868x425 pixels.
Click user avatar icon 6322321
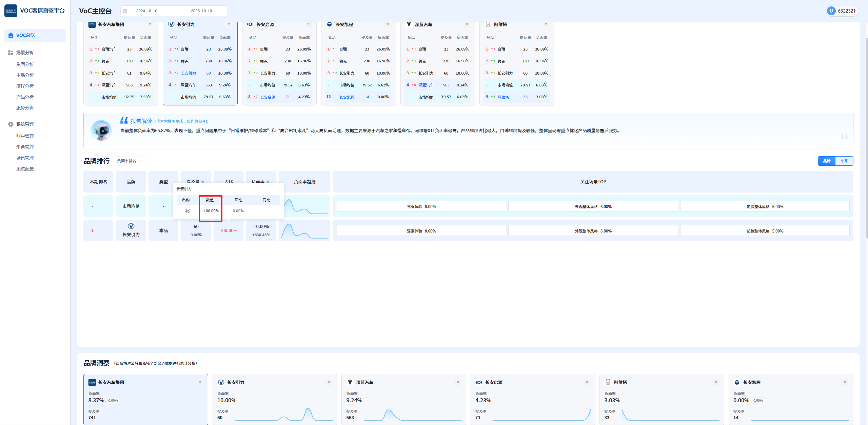(831, 11)
